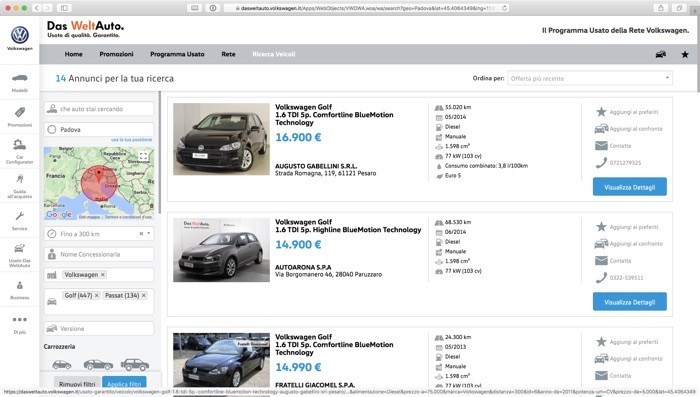
Task: Click the red pin on the map
Action: (99, 174)
